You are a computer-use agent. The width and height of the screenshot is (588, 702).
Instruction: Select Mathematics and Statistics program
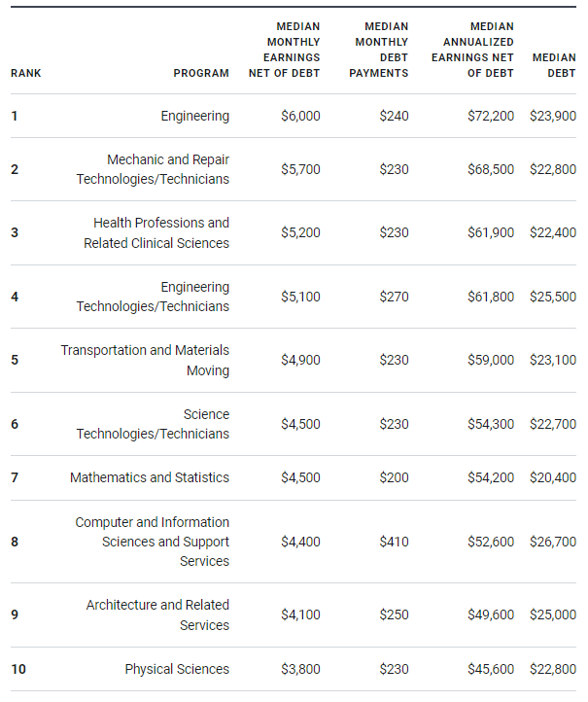pyautogui.click(x=150, y=477)
